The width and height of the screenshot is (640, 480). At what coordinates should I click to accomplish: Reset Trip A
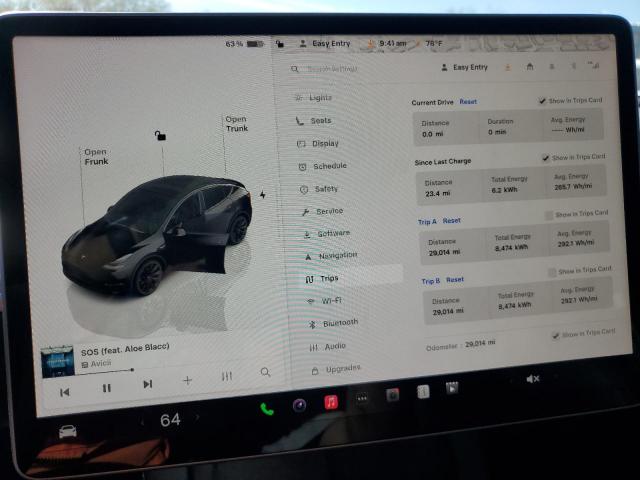pyautogui.click(x=451, y=220)
